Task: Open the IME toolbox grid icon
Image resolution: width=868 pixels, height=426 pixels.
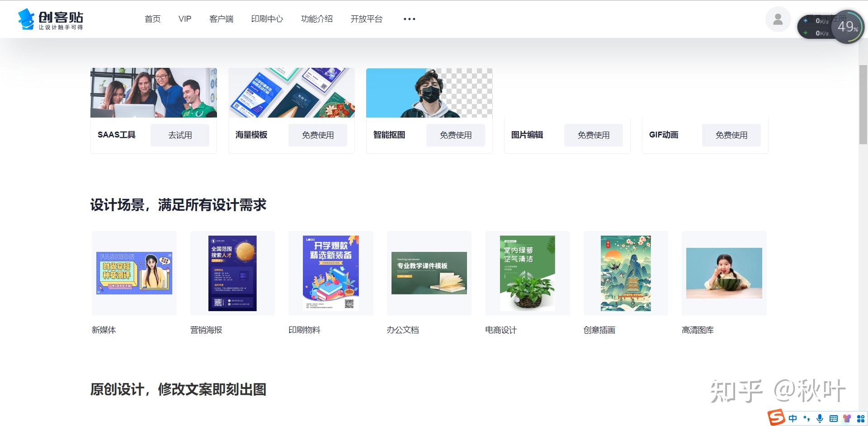Action: (861, 419)
